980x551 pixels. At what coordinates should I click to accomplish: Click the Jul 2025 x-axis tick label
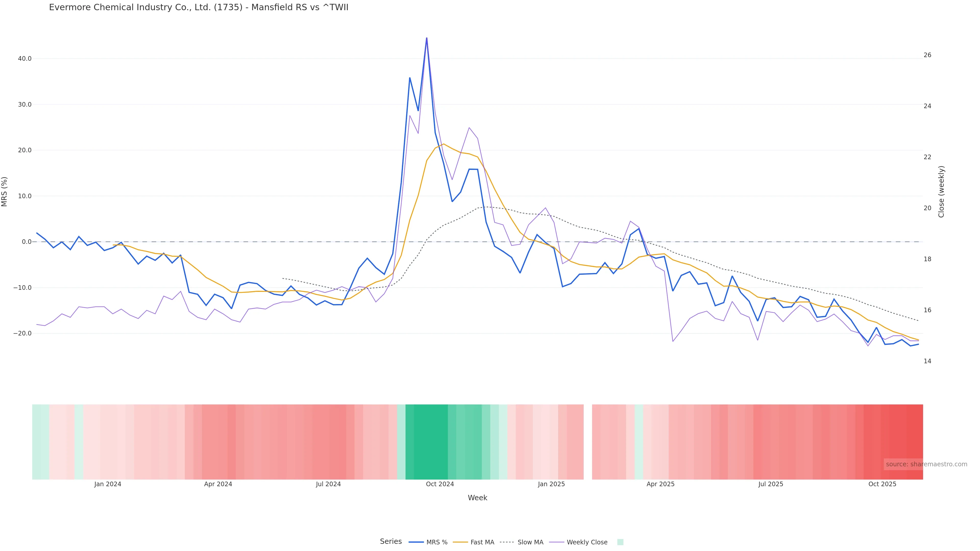770,484
